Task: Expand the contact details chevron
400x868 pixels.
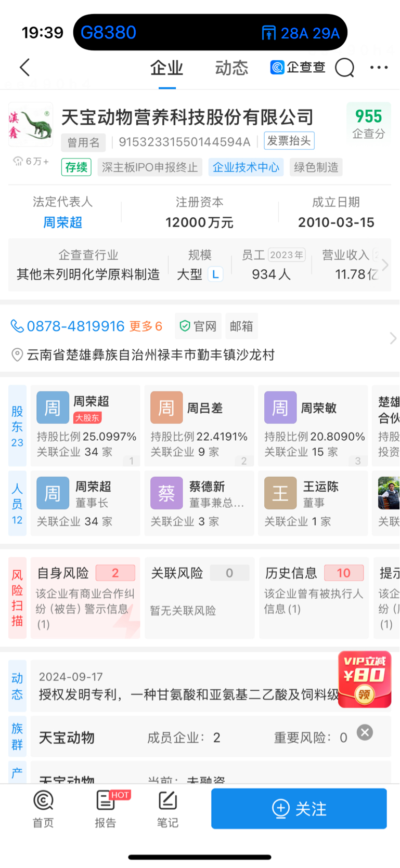Action: (393, 339)
